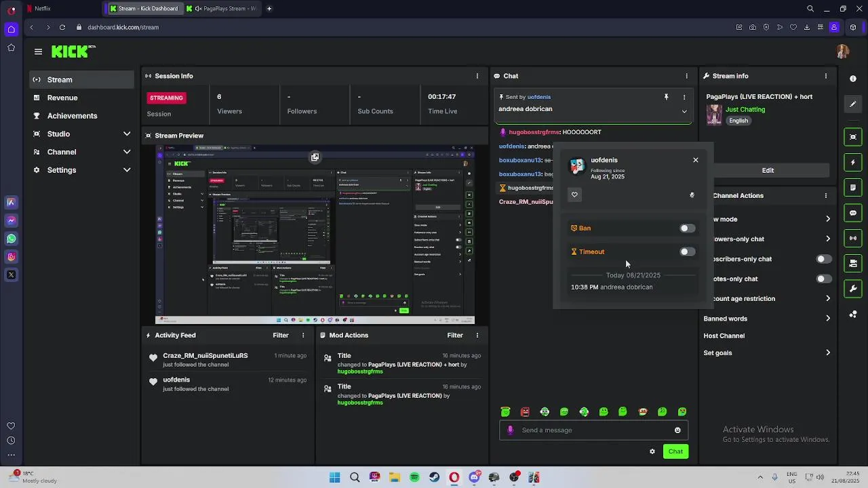Expand the Channel sidebar section
This screenshot has height=488, width=868.
pos(127,152)
